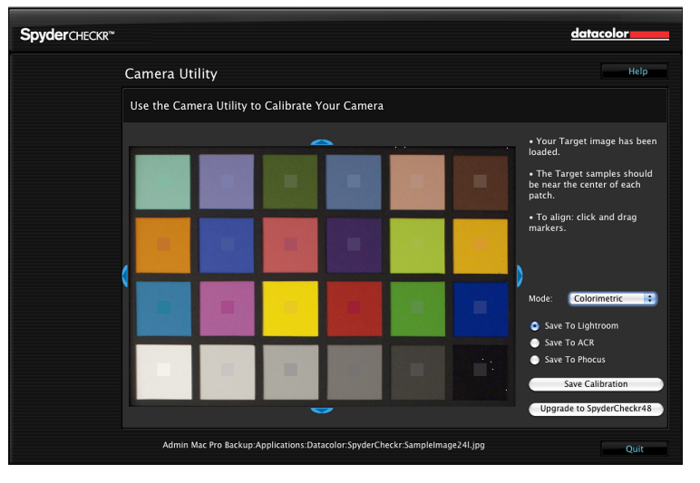Click the SpyderCheckr logo
The width and height of the screenshot is (700, 483).
click(67, 35)
